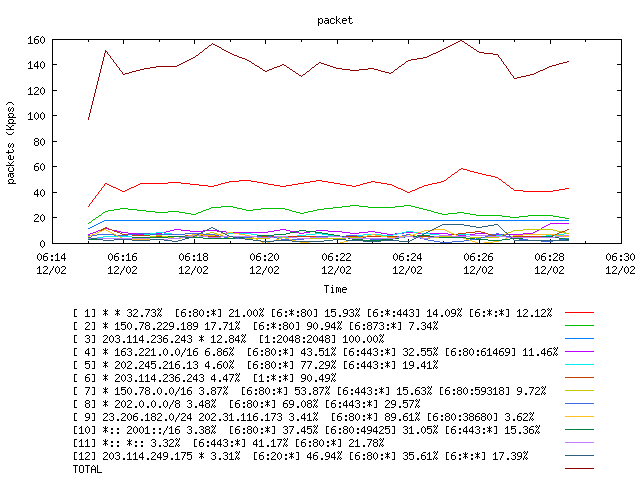Click the [6:80:38680] 3.62% text
640x480 pixels.
(480, 417)
